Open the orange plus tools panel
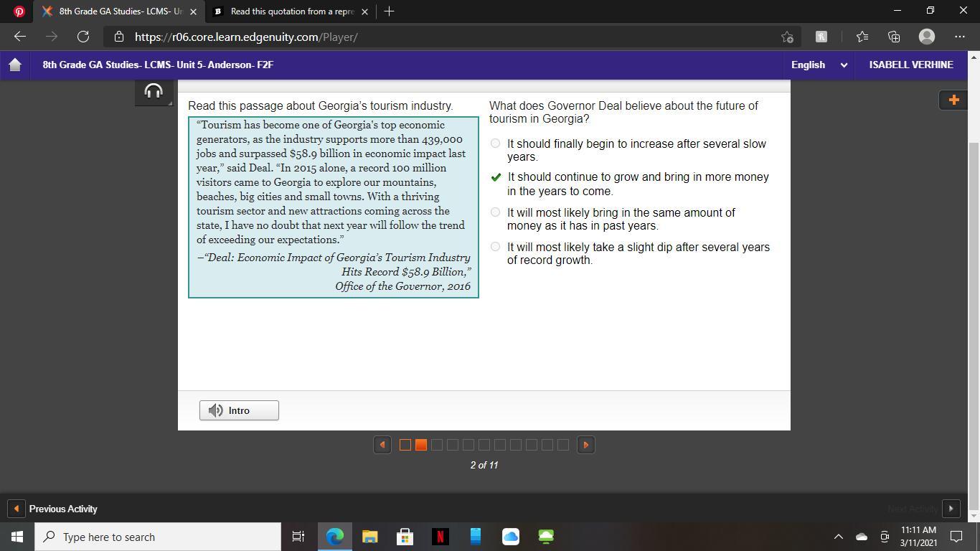Viewport: 980px width, 551px height. (953, 100)
